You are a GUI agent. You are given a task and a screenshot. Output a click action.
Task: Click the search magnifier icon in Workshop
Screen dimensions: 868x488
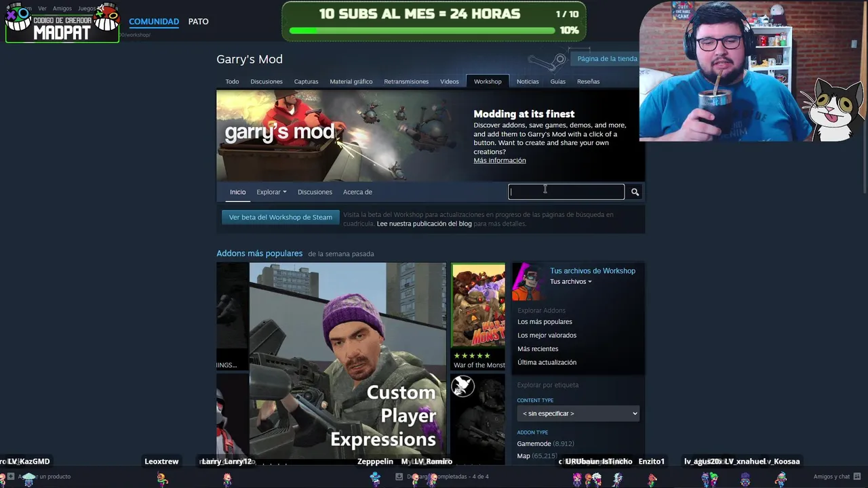click(x=635, y=192)
